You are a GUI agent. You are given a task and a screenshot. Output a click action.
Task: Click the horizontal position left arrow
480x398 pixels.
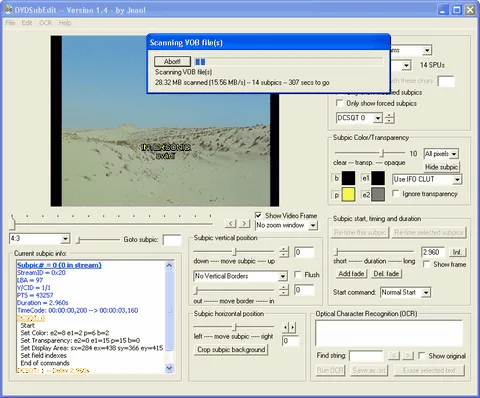(x=285, y=328)
